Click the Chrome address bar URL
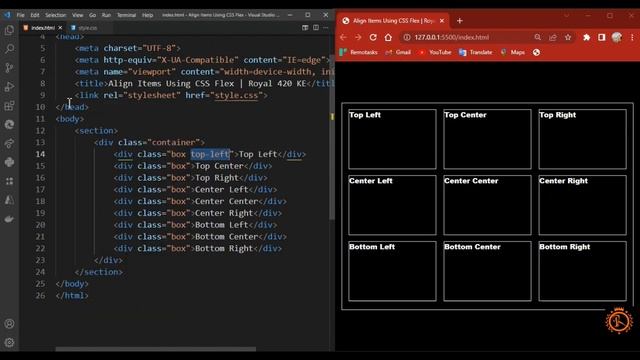 pos(451,37)
